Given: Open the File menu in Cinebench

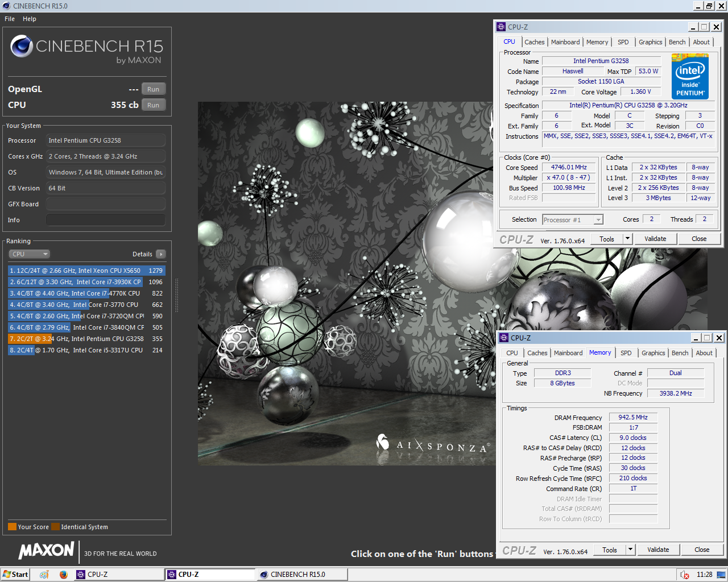Looking at the screenshot, I should click(10, 19).
